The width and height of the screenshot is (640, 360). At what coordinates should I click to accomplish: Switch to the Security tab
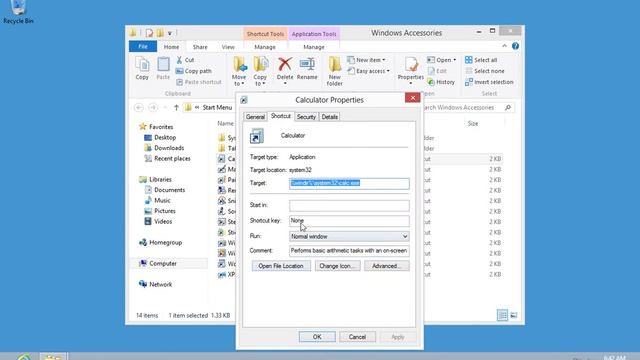point(306,117)
